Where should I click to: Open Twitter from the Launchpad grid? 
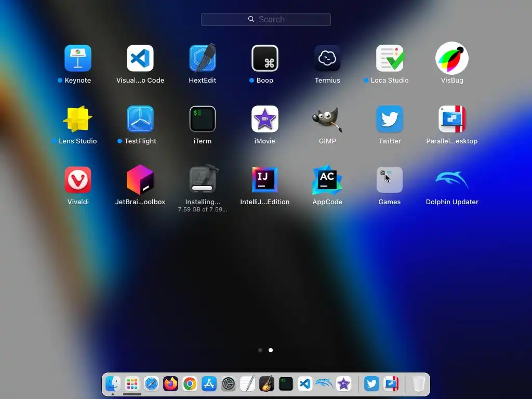[x=390, y=119]
